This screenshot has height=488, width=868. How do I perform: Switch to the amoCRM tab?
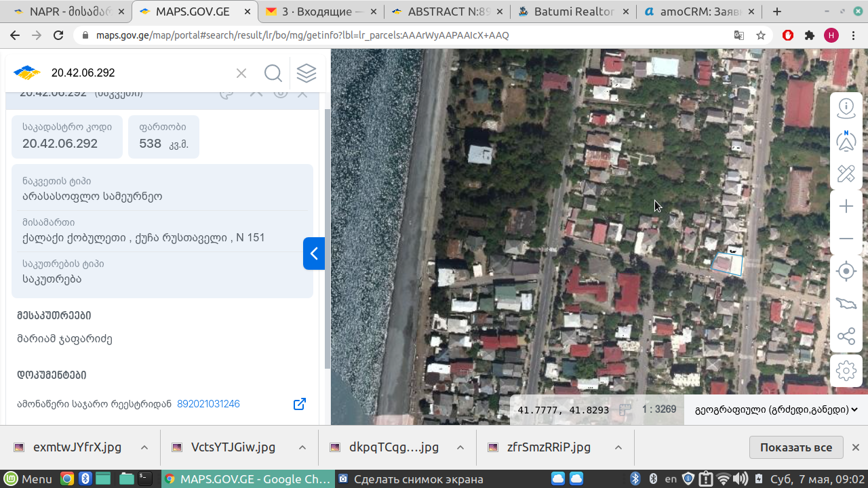click(699, 12)
